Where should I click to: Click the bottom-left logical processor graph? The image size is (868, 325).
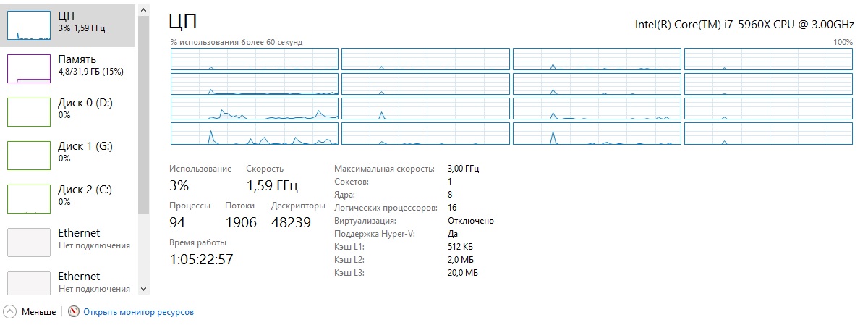(x=255, y=133)
